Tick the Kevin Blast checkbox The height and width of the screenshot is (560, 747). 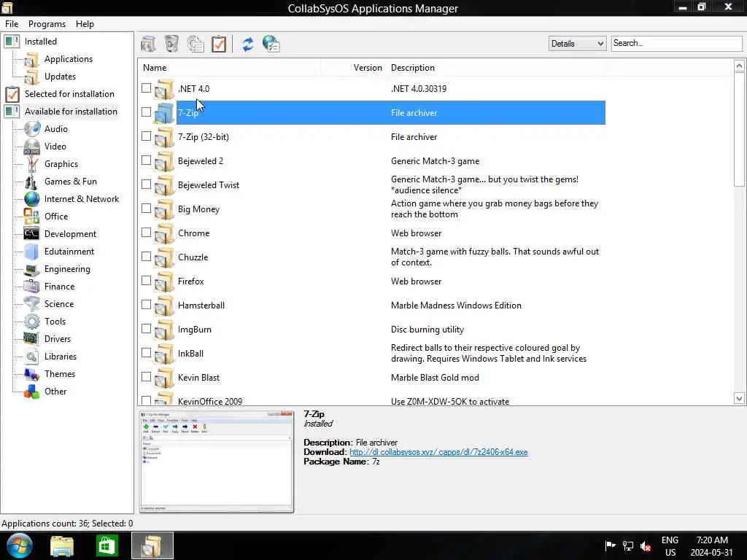pos(146,377)
